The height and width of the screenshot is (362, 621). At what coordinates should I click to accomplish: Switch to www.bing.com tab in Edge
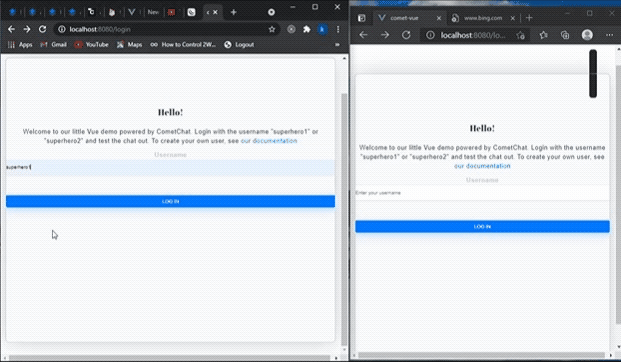point(482,18)
